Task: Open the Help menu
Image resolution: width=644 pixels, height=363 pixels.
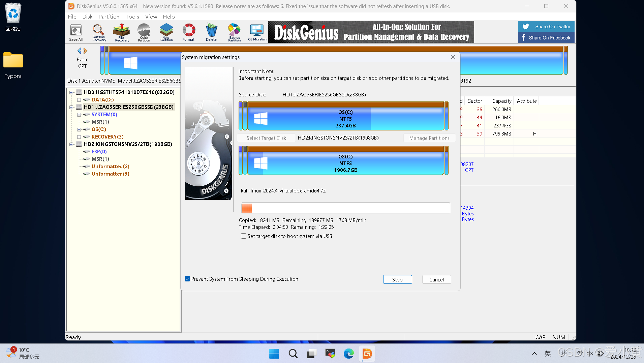Action: [169, 17]
